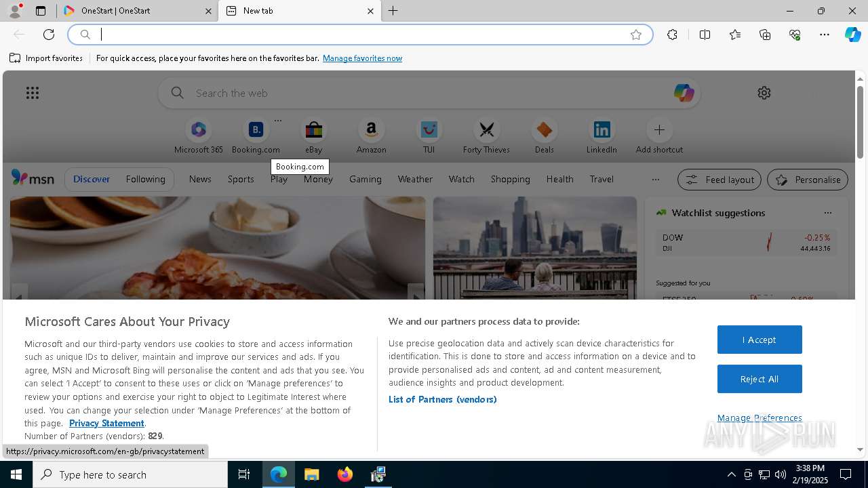Open the Health category
This screenshot has width=868, height=488.
click(x=559, y=179)
